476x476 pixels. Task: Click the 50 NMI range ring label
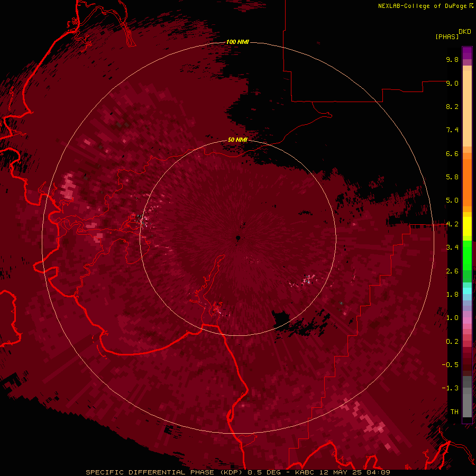pyautogui.click(x=237, y=140)
